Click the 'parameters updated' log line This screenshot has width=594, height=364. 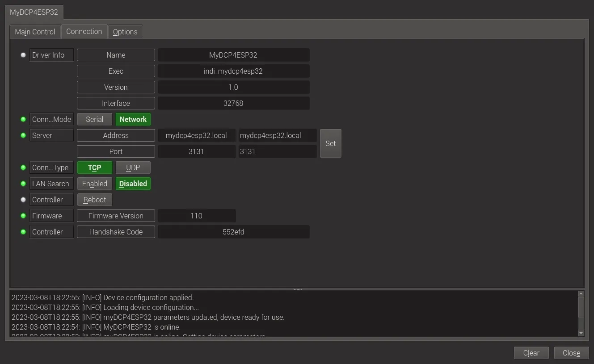pyautogui.click(x=148, y=317)
